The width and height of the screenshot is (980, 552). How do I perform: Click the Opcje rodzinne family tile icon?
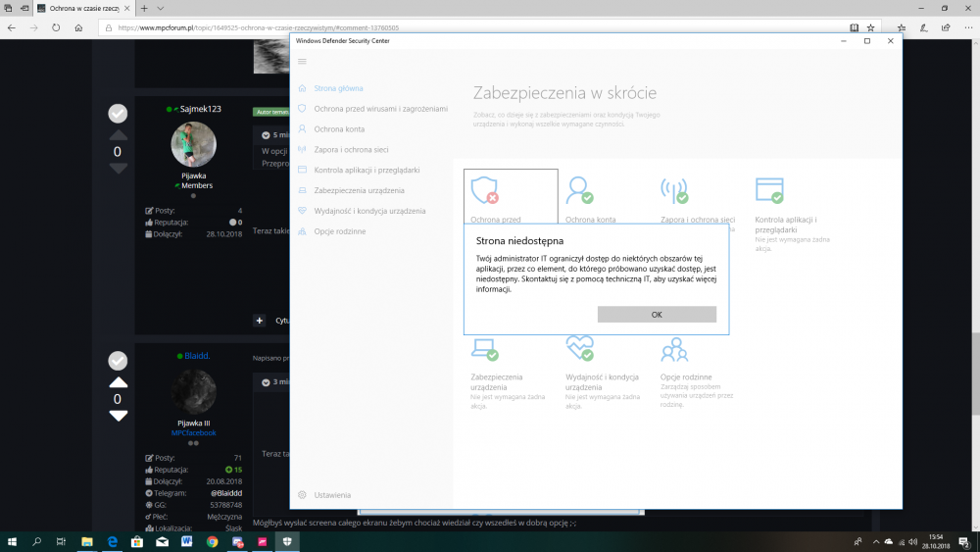click(x=674, y=349)
